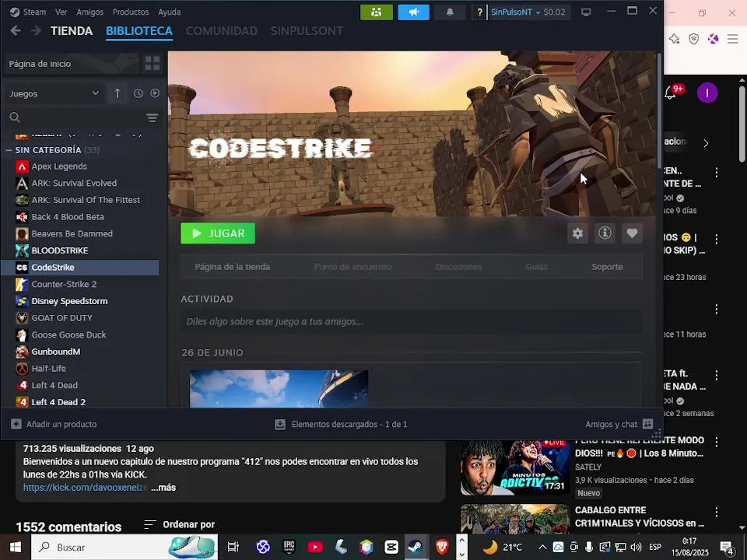The width and height of the screenshot is (747, 560).
Task: Filter library by ready to play icon
Action: pos(155,93)
